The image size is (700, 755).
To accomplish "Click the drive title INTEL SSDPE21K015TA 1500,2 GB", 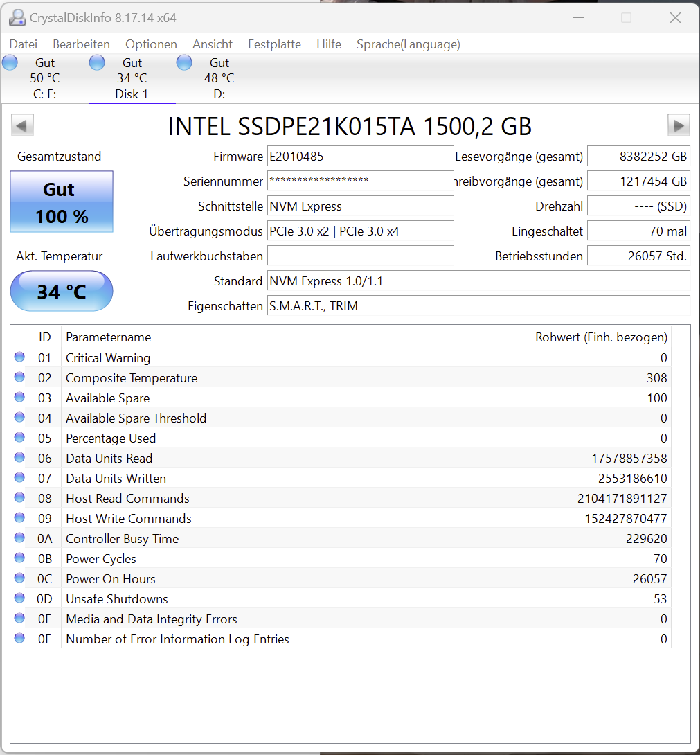I will (x=350, y=127).
